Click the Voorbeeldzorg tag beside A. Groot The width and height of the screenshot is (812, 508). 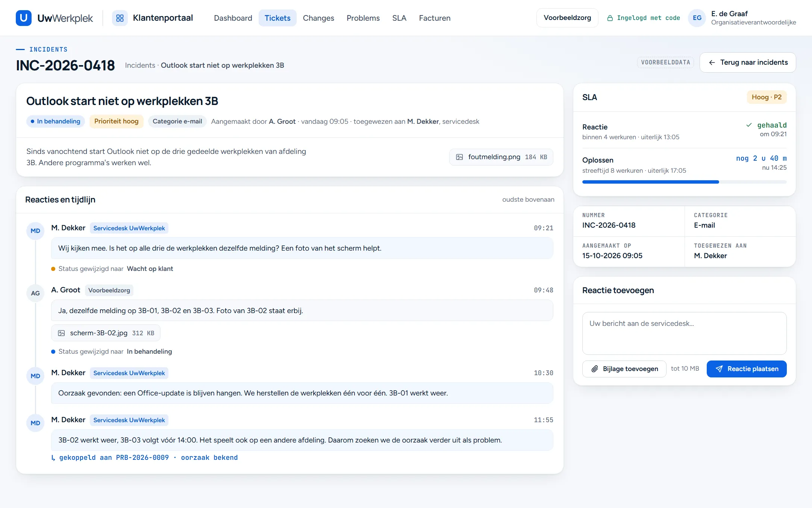click(109, 290)
